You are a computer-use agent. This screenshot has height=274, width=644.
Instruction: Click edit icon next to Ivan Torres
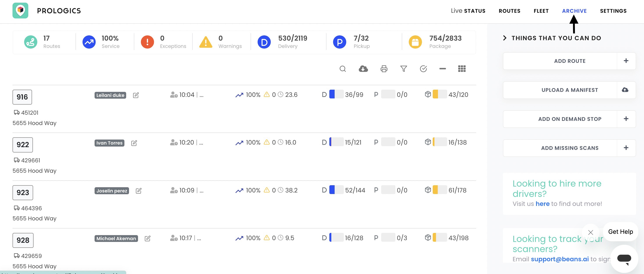(134, 143)
